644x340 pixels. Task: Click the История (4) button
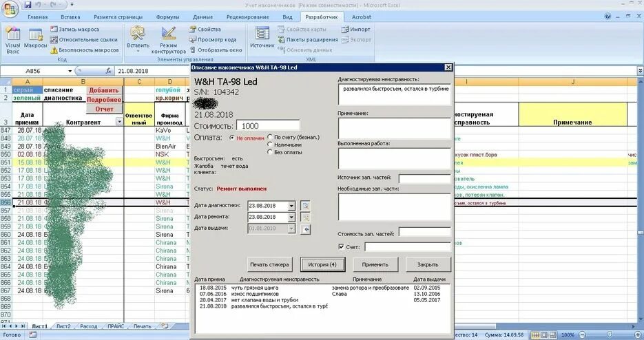tap(322, 264)
